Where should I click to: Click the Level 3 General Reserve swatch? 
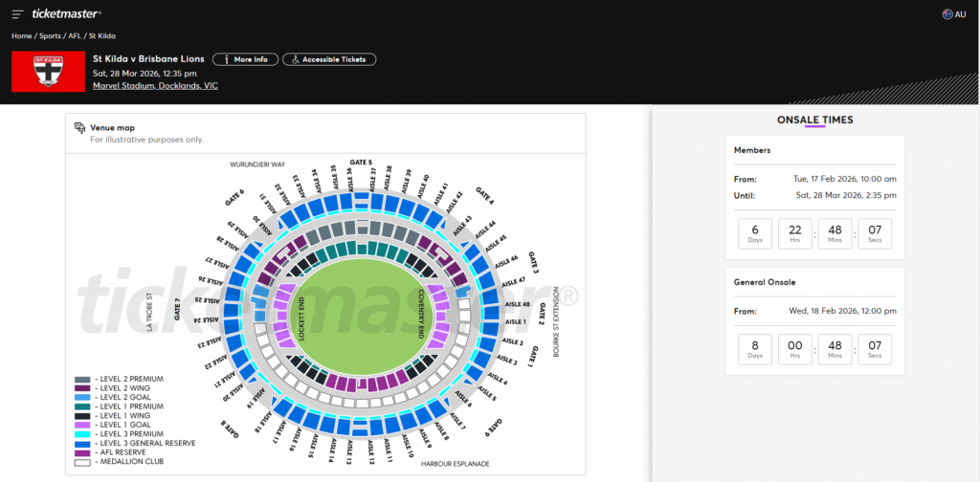pyautogui.click(x=81, y=443)
